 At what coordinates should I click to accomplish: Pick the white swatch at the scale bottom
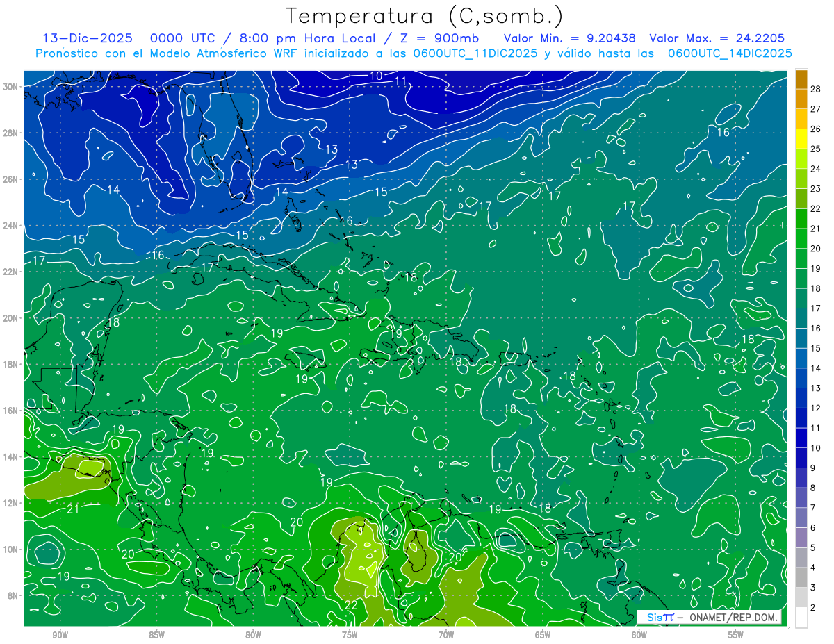coord(801,617)
